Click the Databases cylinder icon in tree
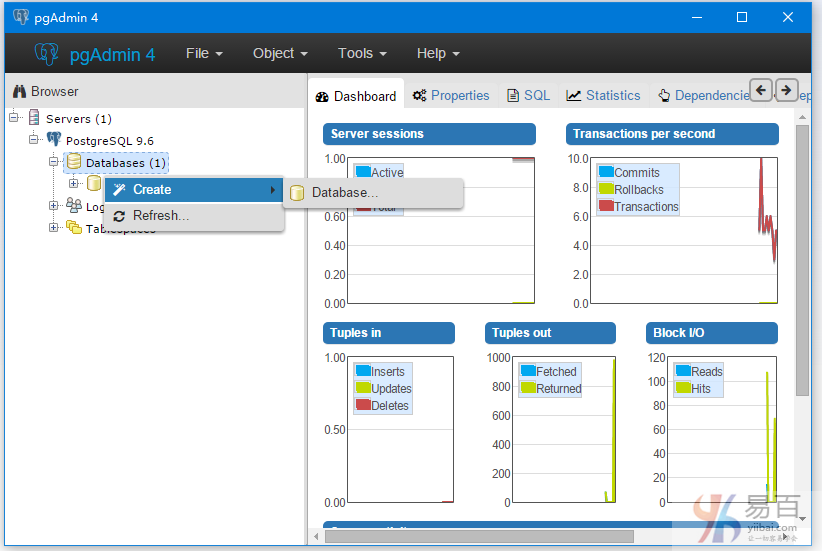Image resolution: width=822 pixels, height=551 pixels. pyautogui.click(x=74, y=162)
